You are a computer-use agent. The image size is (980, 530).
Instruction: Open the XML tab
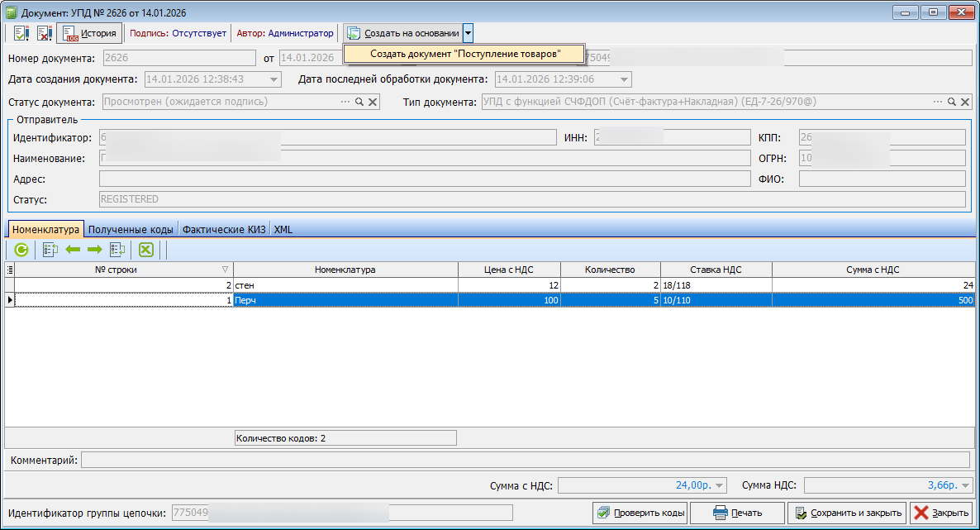coord(283,229)
